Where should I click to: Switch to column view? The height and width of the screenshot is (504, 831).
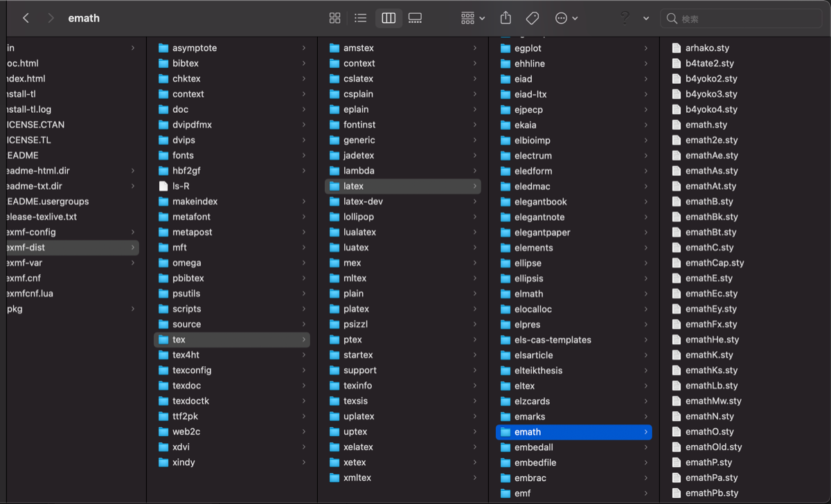tap(388, 18)
